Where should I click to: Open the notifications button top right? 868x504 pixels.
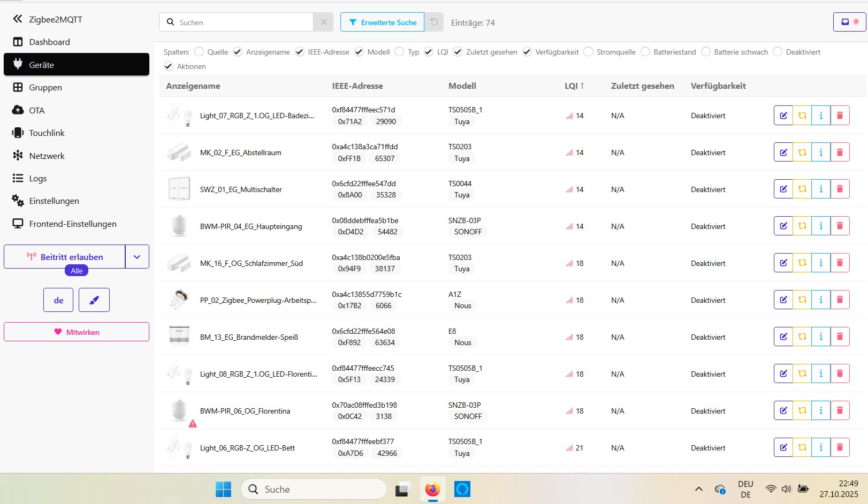849,22
